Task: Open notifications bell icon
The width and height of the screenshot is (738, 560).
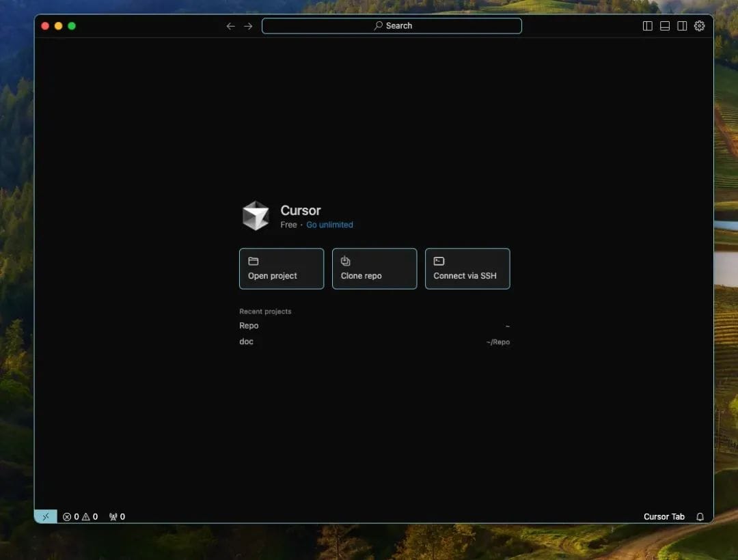Action: tap(700, 517)
